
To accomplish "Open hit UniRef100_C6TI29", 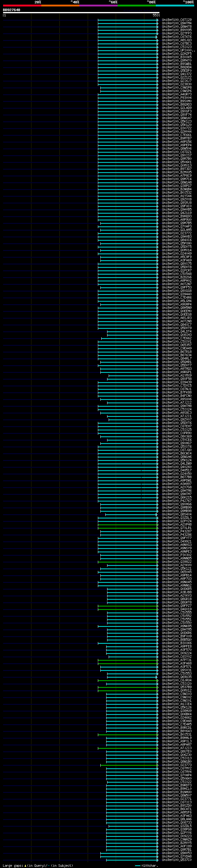I will click(x=176, y=20).
